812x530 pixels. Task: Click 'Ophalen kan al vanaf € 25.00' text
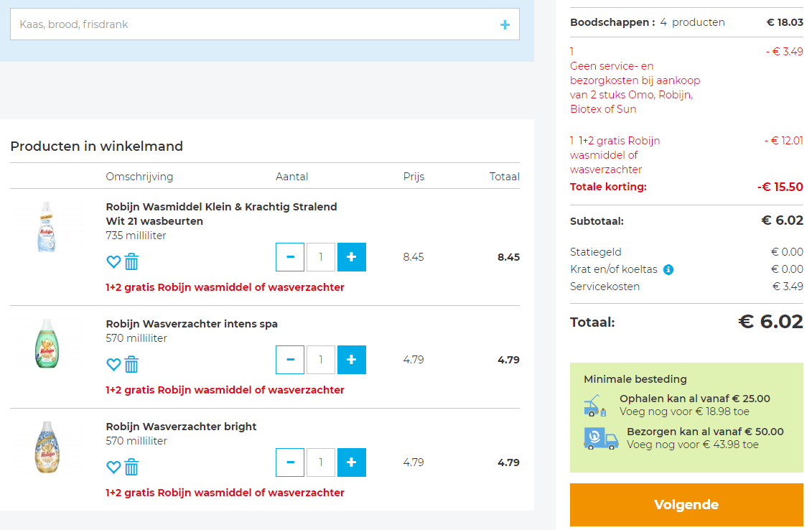click(694, 399)
